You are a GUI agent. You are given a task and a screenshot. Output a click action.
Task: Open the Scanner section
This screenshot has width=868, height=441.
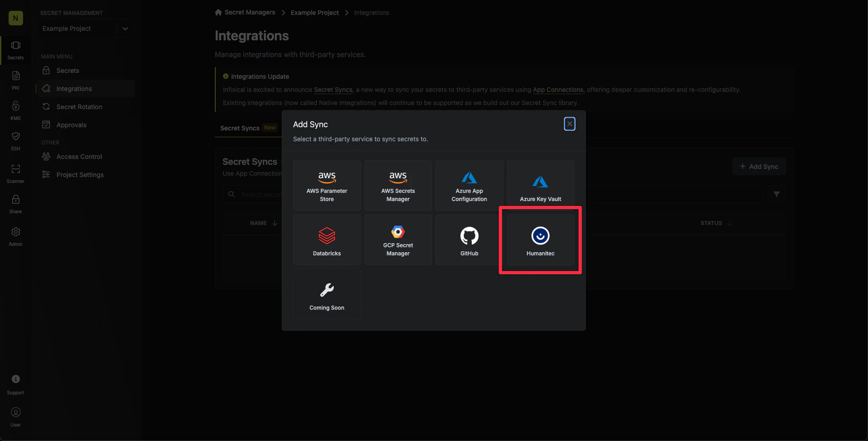(16, 174)
